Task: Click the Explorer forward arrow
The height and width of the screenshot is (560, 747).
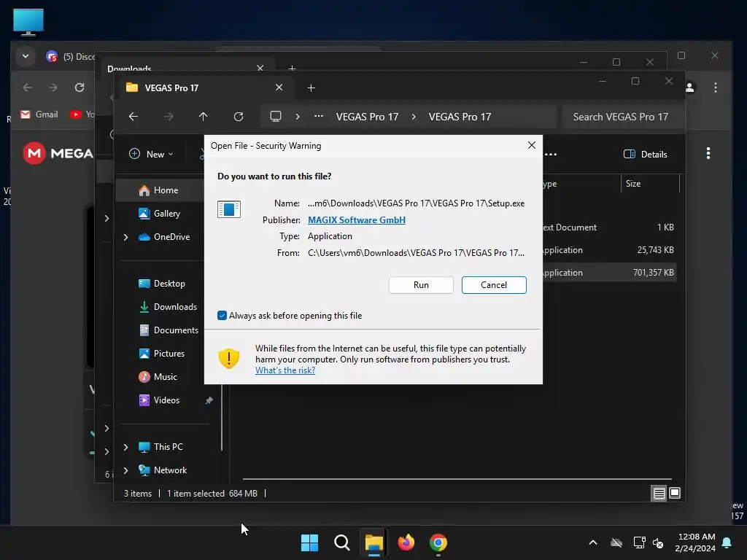Action: pos(169,117)
